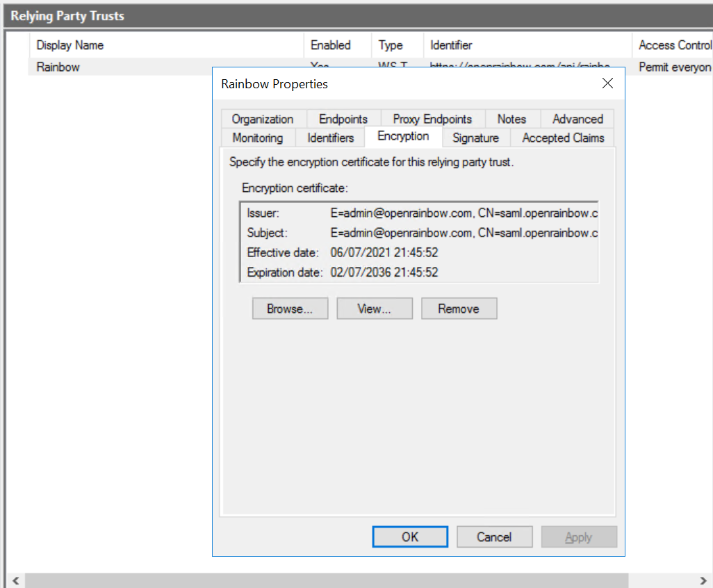Image resolution: width=713 pixels, height=588 pixels.
Task: Close the Rainbow Properties dialog
Action: click(x=607, y=83)
